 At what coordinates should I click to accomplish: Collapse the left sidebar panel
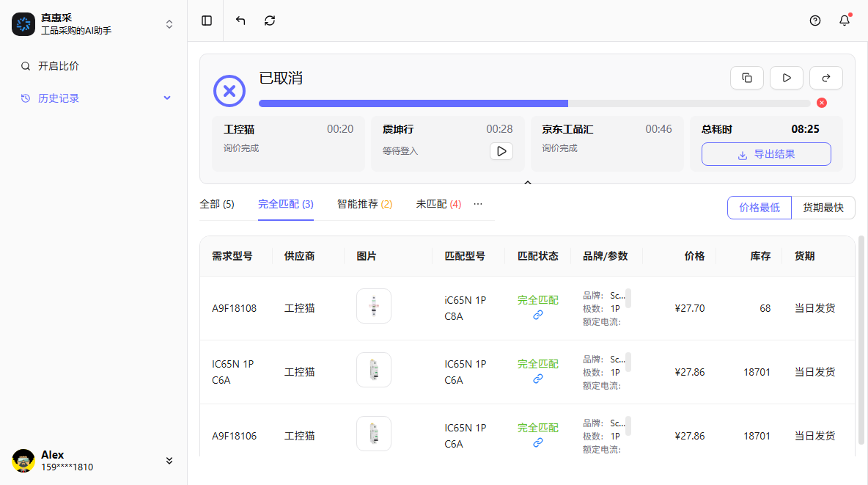coord(206,21)
